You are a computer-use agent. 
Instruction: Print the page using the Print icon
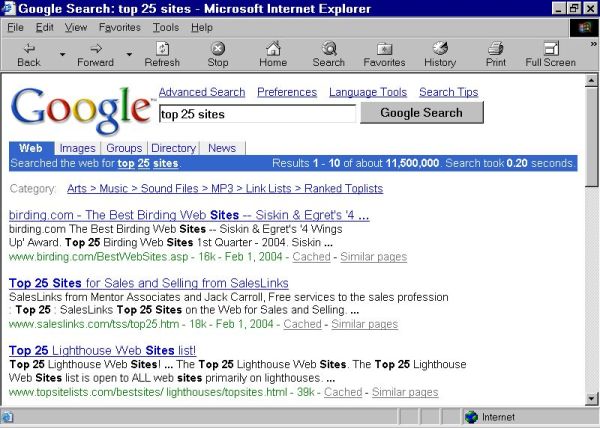click(x=495, y=48)
